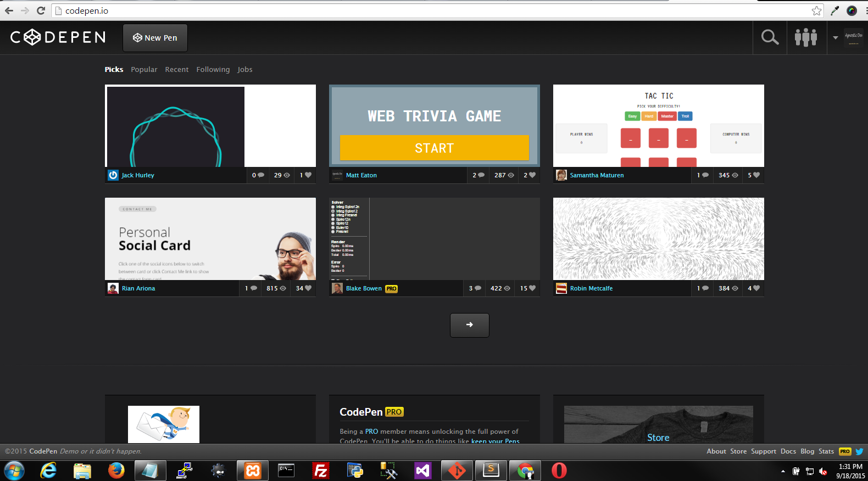Open Jack Hurley's pen thumbnail
This screenshot has width=868, height=481.
(210, 126)
